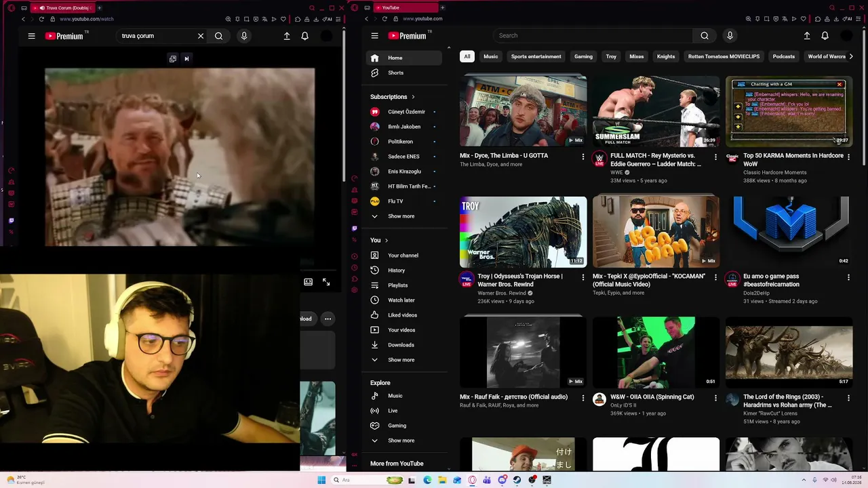
Task: Toggle fullscreen on the left video player
Action: tap(326, 282)
